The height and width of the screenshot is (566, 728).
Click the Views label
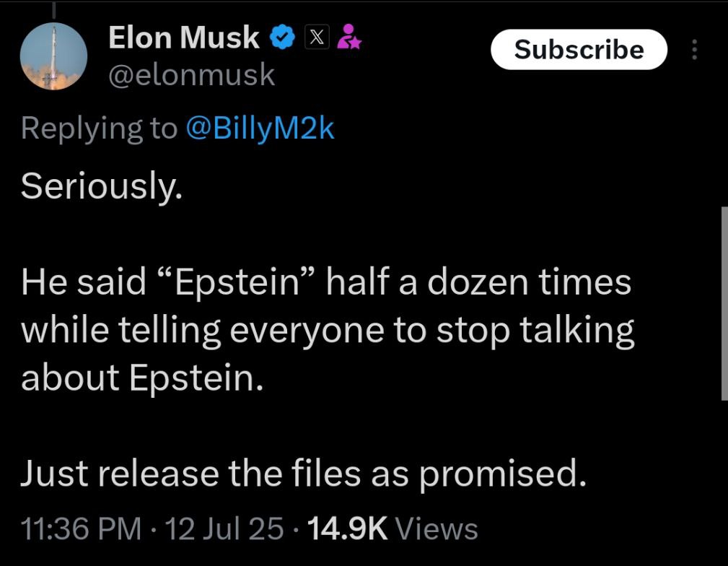click(x=437, y=528)
